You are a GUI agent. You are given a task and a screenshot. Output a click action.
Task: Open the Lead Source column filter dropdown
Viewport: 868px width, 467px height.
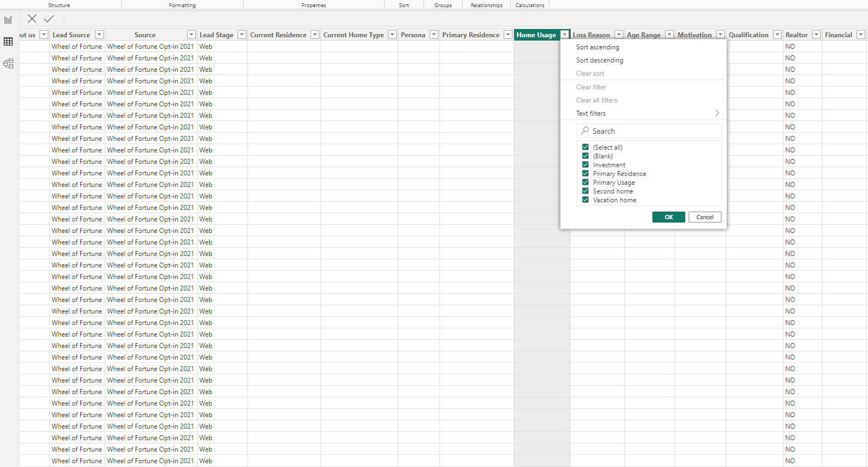tap(99, 35)
